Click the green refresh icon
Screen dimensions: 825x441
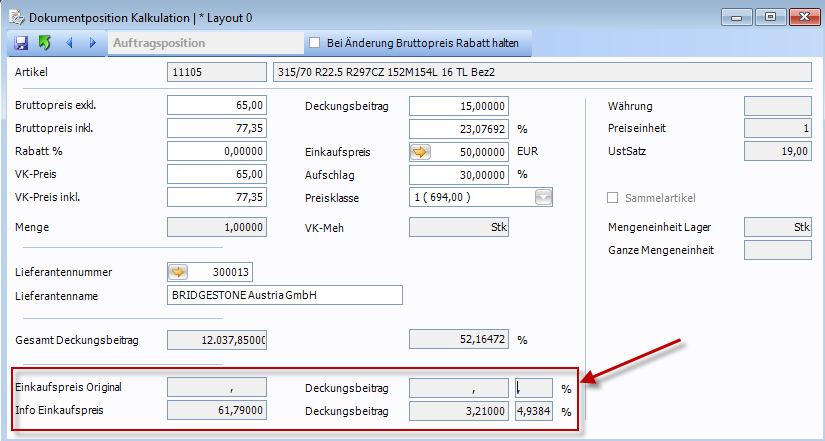click(44, 43)
